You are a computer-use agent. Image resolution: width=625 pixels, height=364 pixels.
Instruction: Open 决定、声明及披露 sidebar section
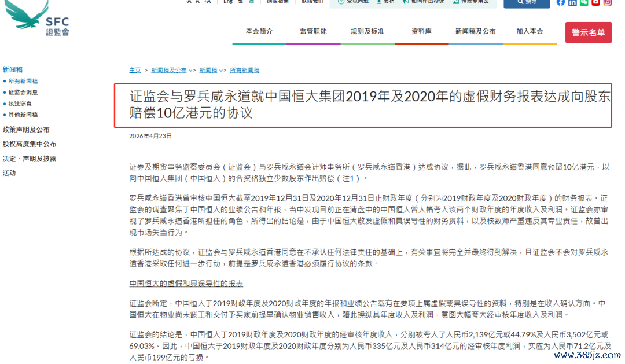tap(29, 159)
